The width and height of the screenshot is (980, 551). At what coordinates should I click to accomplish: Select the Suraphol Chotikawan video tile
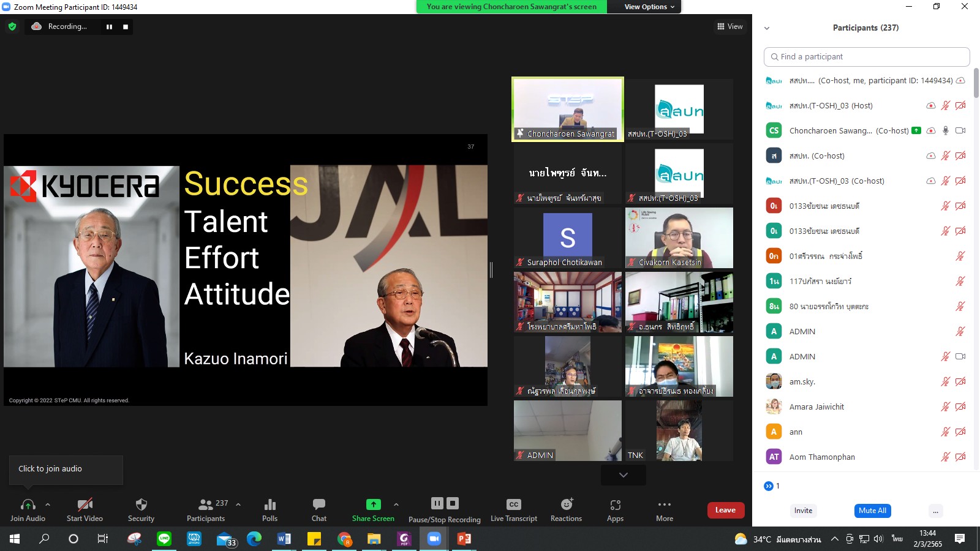pos(568,238)
